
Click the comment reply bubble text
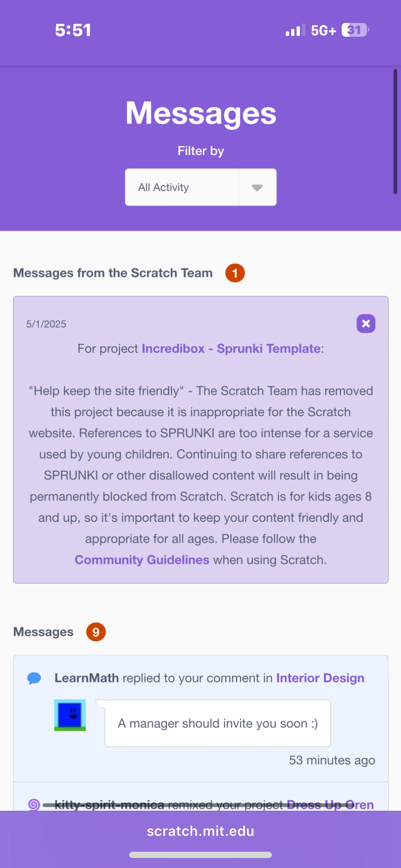(218, 724)
